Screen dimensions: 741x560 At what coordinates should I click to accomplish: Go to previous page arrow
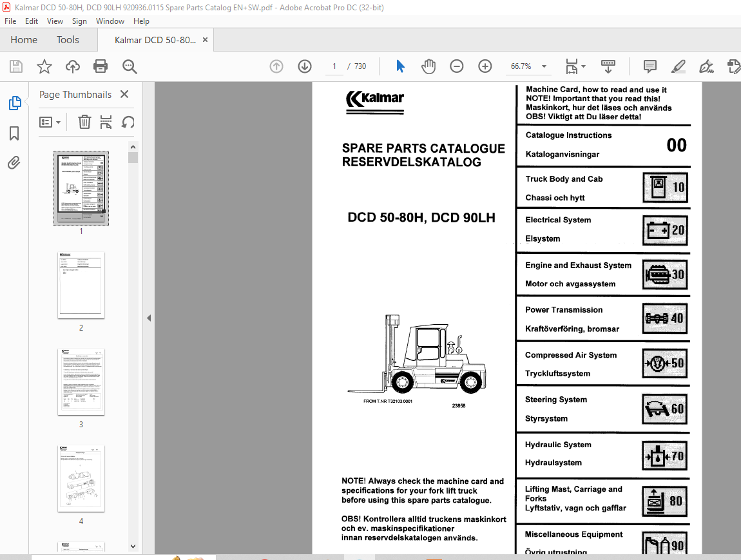point(276,66)
